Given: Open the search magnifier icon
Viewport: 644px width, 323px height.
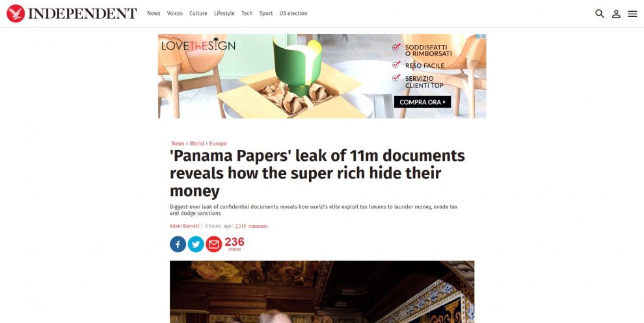Looking at the screenshot, I should pos(599,14).
